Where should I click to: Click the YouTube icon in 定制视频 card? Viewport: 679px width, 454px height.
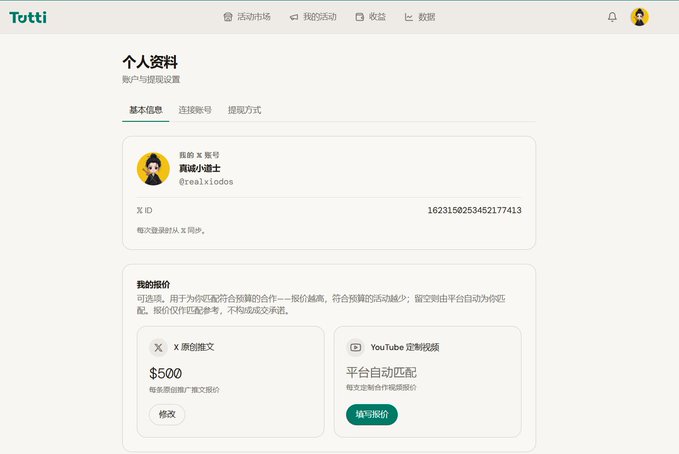click(x=355, y=347)
